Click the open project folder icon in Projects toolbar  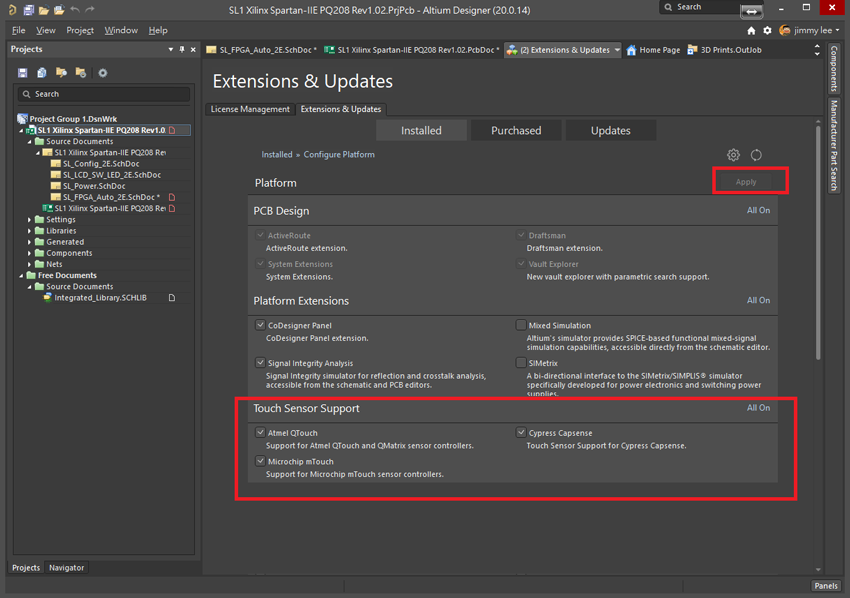[61, 73]
